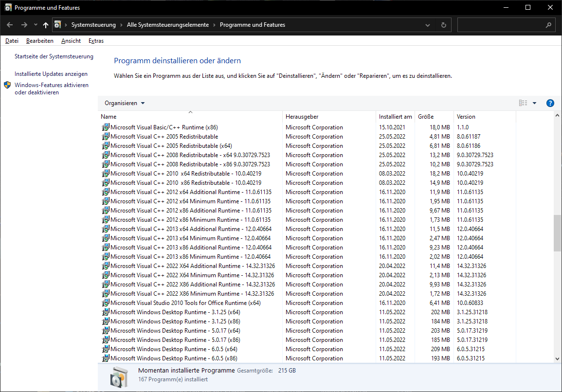Click Alle Systemsteuerungselemente in the breadcrumb

coord(168,25)
